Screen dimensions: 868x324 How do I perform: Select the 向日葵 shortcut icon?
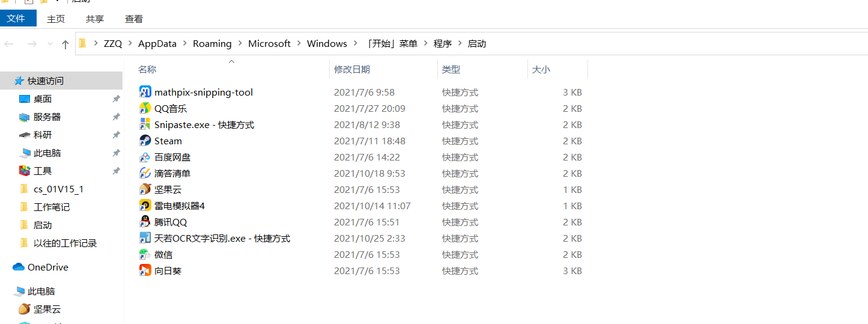pos(145,271)
